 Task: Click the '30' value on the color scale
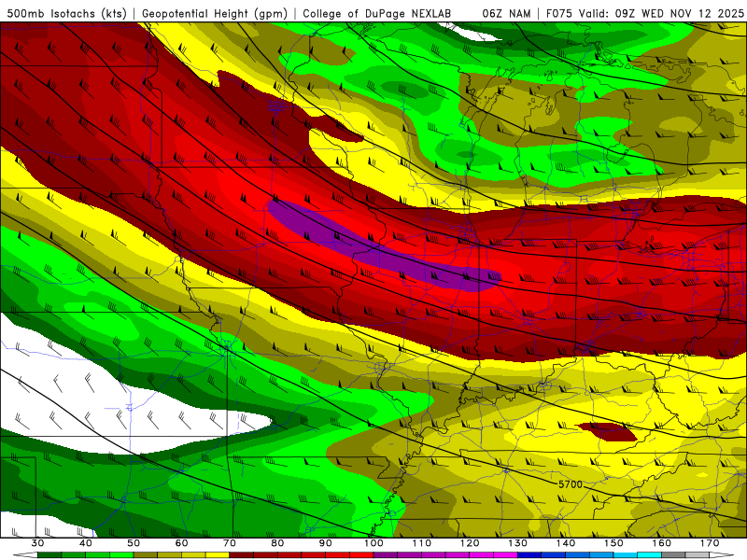point(37,543)
